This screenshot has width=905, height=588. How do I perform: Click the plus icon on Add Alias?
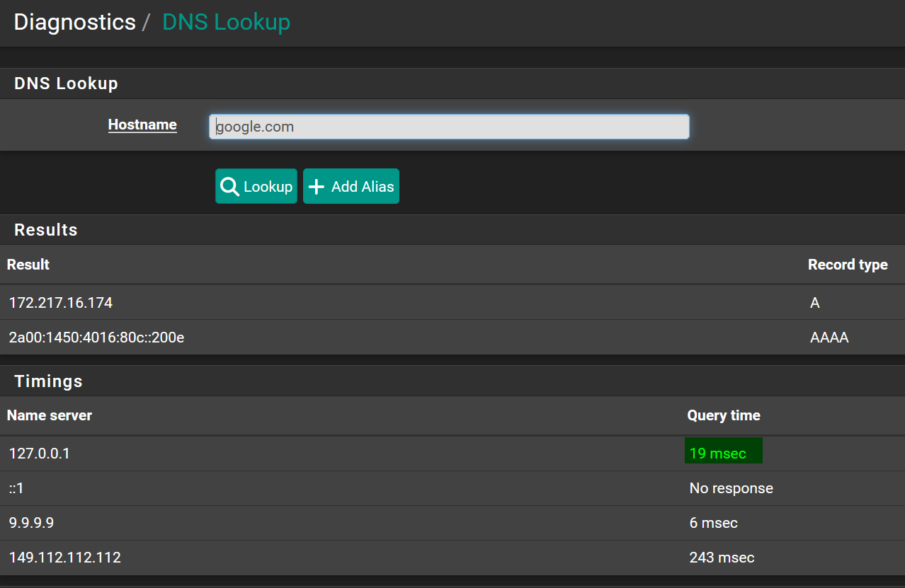click(317, 187)
